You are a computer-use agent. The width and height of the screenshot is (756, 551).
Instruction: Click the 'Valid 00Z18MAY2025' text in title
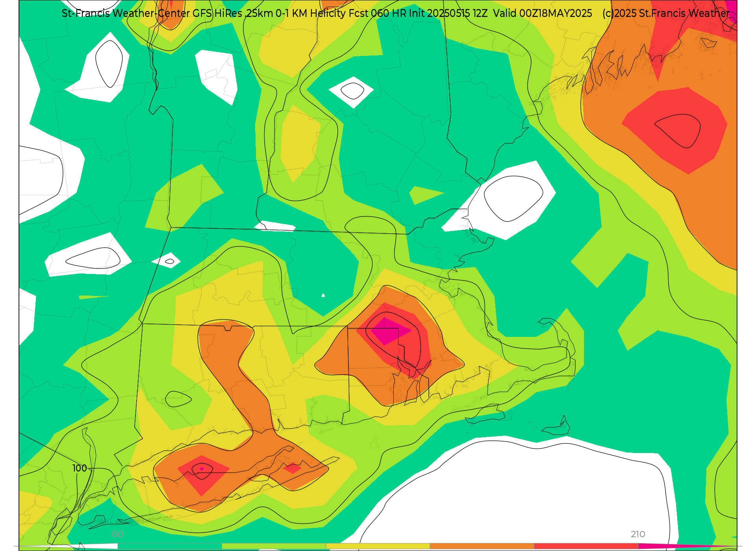(543, 13)
